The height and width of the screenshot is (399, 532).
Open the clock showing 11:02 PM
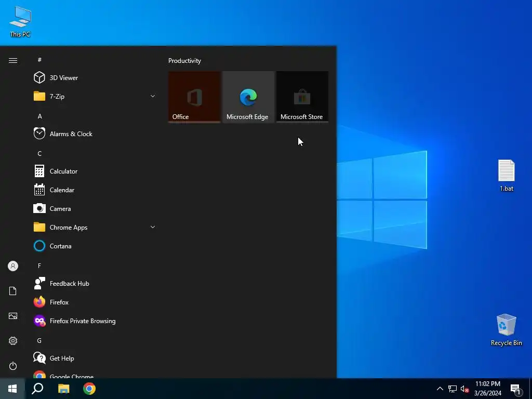[x=487, y=389]
